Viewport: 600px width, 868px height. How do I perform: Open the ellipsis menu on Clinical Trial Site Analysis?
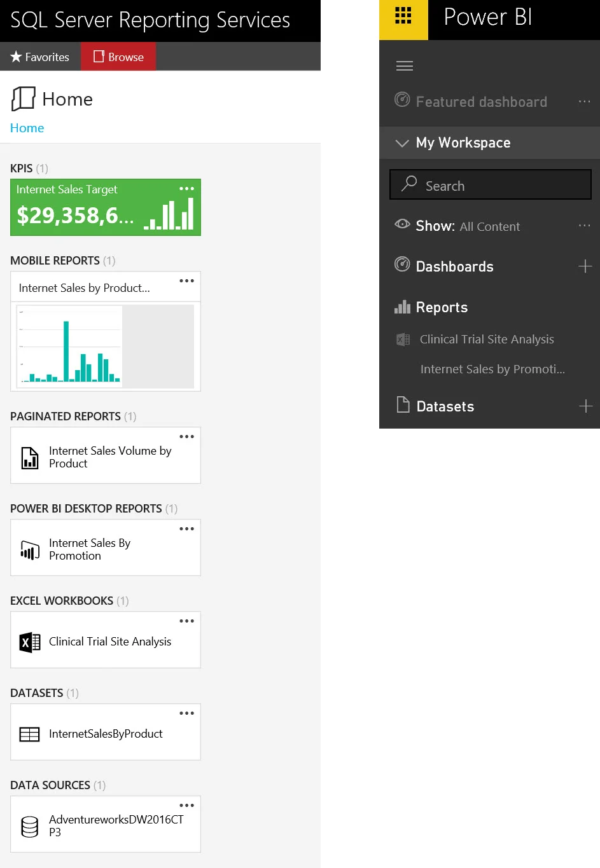[186, 621]
